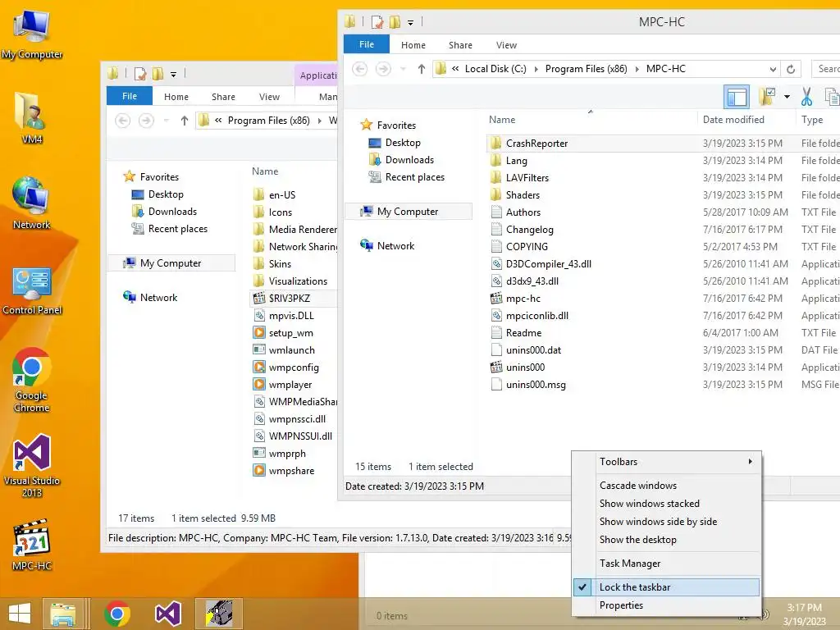Open the My Computer desktop icon
This screenshot has height=630, width=840.
(32, 34)
